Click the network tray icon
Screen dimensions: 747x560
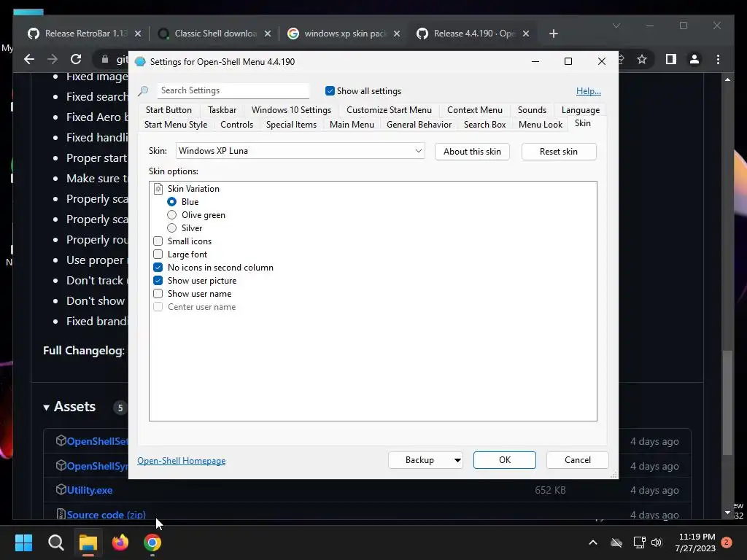pos(639,542)
